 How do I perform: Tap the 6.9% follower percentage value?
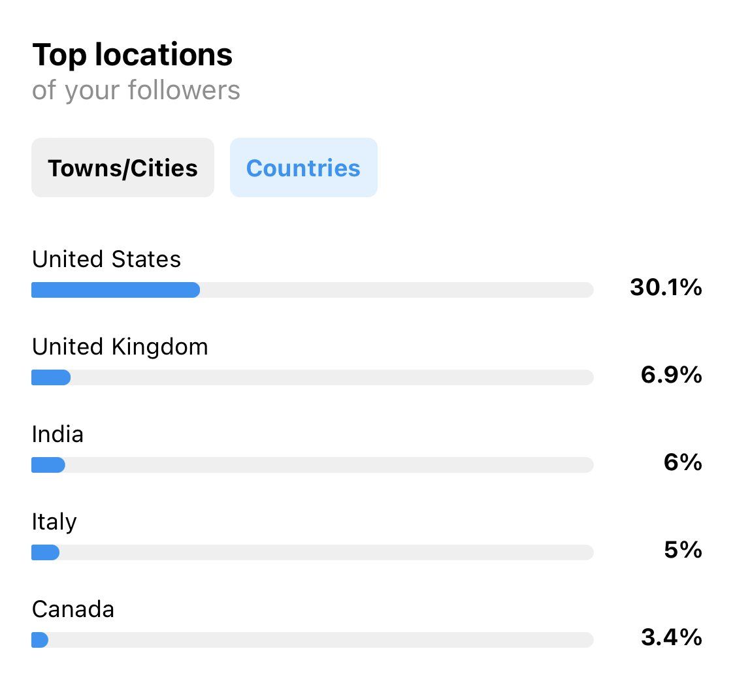pyautogui.click(x=671, y=375)
